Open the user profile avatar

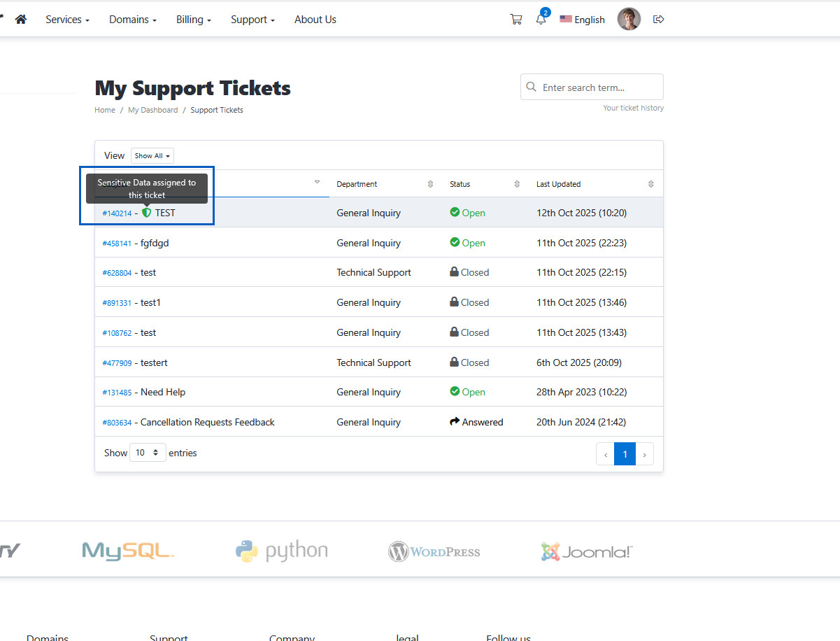click(x=629, y=20)
